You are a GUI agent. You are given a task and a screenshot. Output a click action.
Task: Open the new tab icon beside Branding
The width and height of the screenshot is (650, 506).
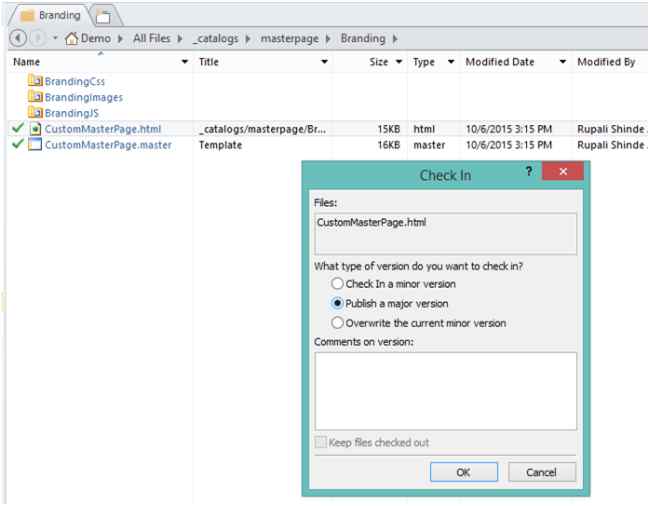[x=103, y=17]
